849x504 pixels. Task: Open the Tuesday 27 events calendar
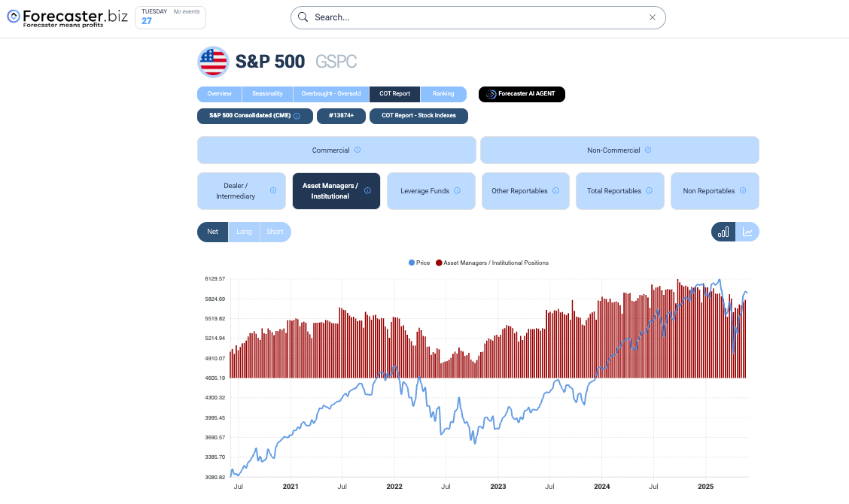click(170, 17)
